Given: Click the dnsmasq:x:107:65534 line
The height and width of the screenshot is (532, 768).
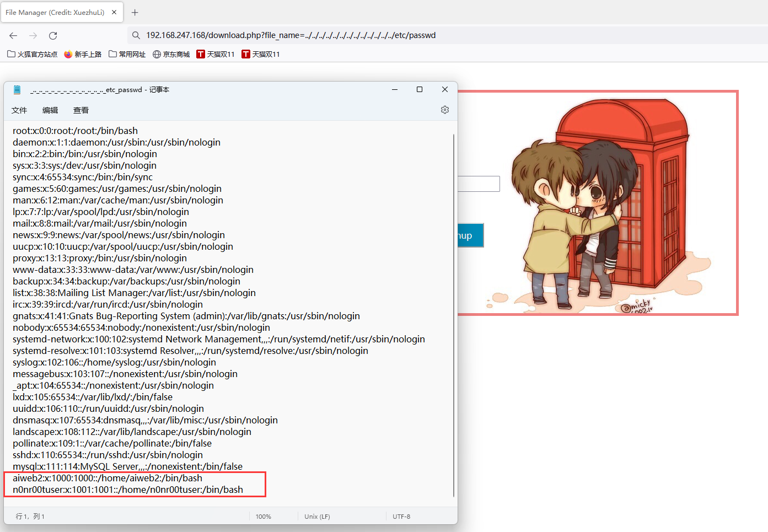Looking at the screenshot, I should coord(145,420).
